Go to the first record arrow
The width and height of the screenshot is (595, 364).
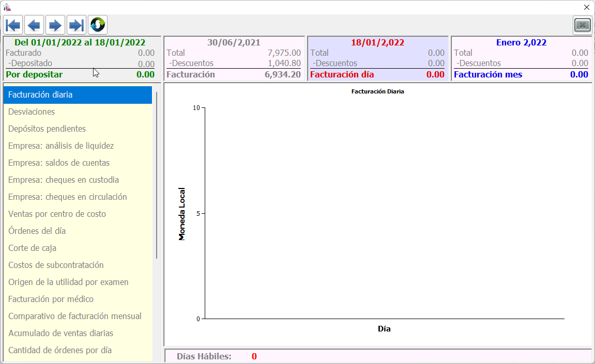(x=13, y=25)
